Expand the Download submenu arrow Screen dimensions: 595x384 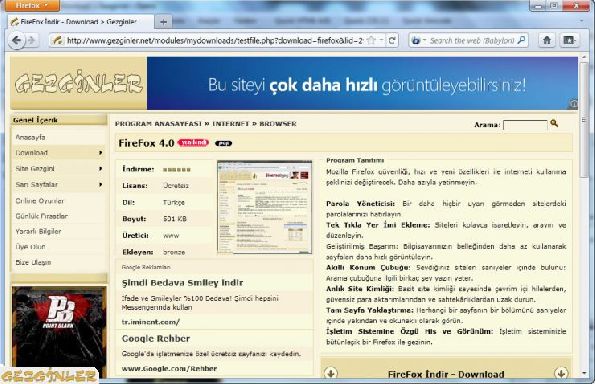pos(100,153)
